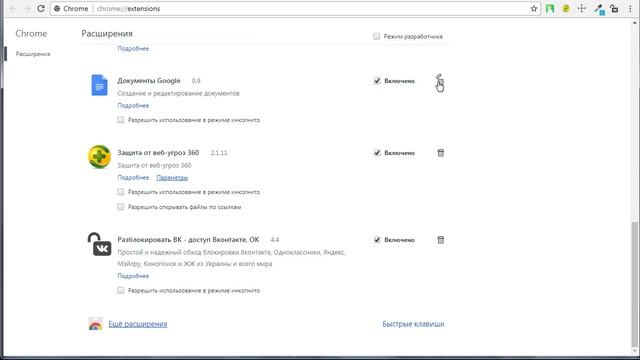
Task: Click the Chrome Web Store rainbow icon
Action: pyautogui.click(x=96, y=324)
